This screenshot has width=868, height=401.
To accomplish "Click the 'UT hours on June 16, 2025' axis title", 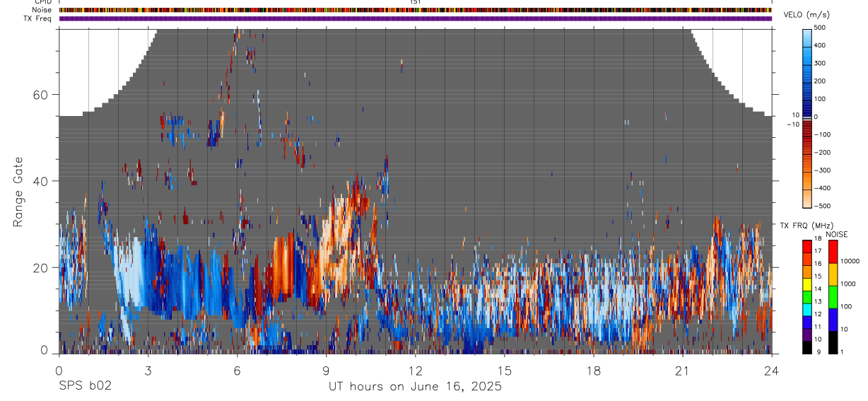I will pos(415,387).
